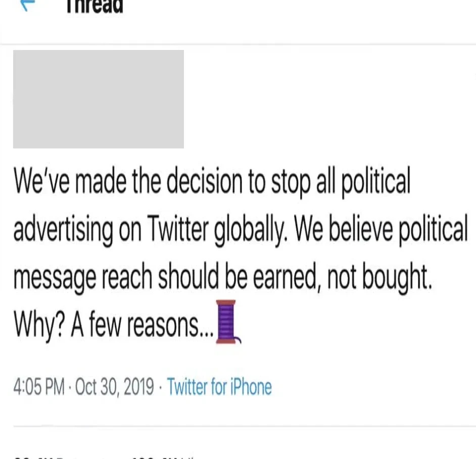Tap the word "globally" in the tweet
The width and height of the screenshot is (476, 459).
250,230
